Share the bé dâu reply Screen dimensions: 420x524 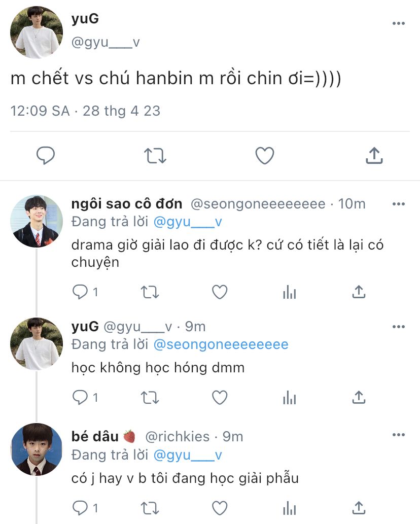coord(359,508)
